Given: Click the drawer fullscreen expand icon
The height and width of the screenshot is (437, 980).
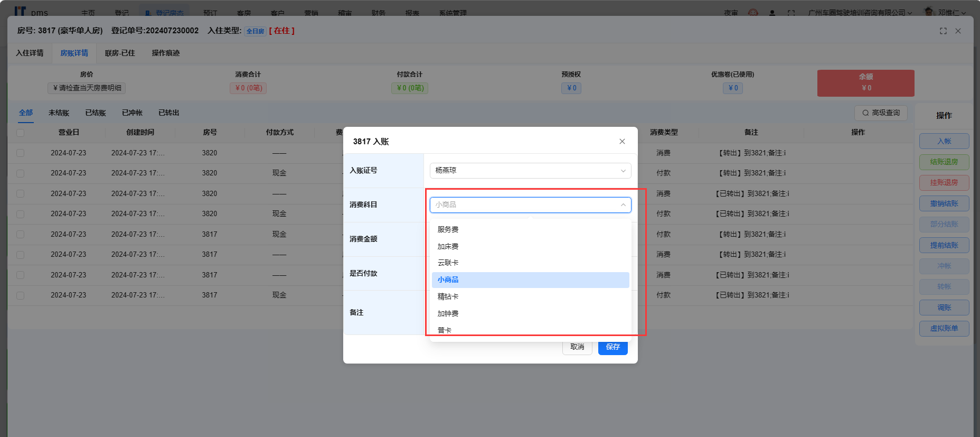Looking at the screenshot, I should (x=943, y=31).
